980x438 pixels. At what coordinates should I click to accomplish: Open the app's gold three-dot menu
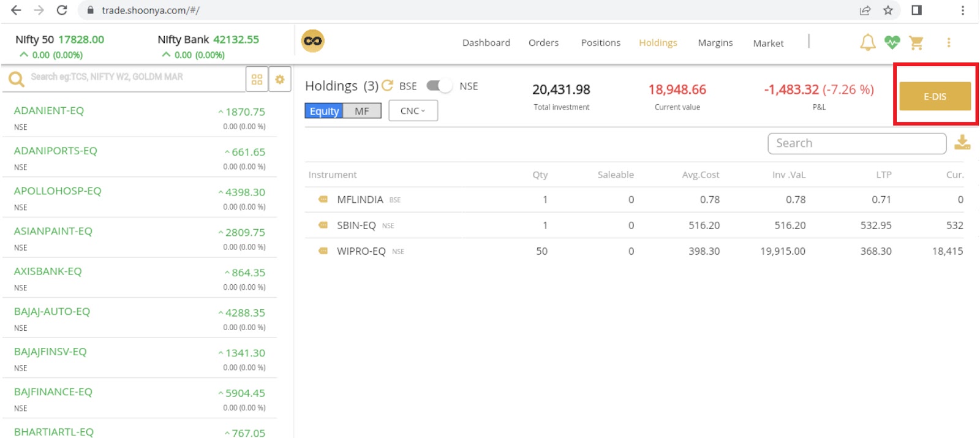tap(949, 42)
